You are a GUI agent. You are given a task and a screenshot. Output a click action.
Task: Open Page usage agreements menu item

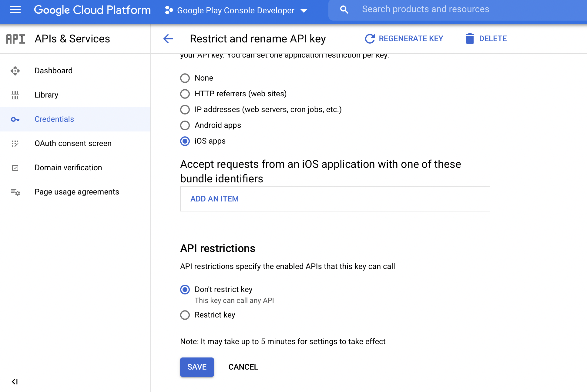click(75, 192)
